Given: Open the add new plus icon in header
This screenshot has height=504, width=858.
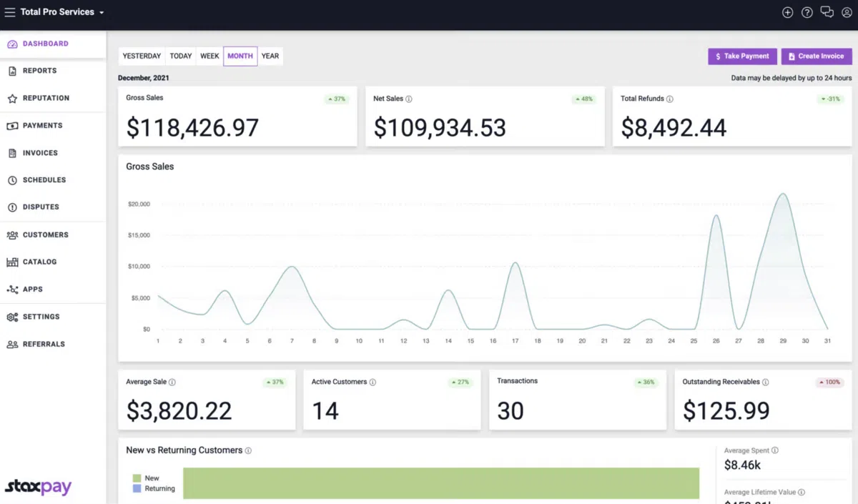Looking at the screenshot, I should [x=787, y=12].
